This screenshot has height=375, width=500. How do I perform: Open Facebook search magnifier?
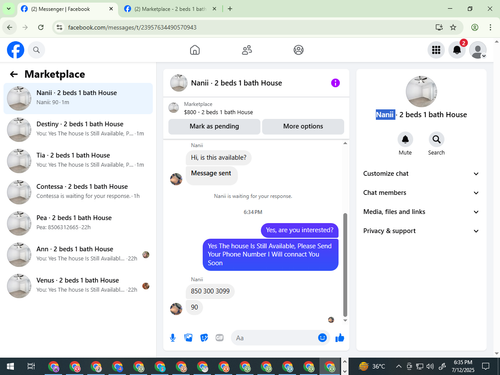[x=36, y=50]
